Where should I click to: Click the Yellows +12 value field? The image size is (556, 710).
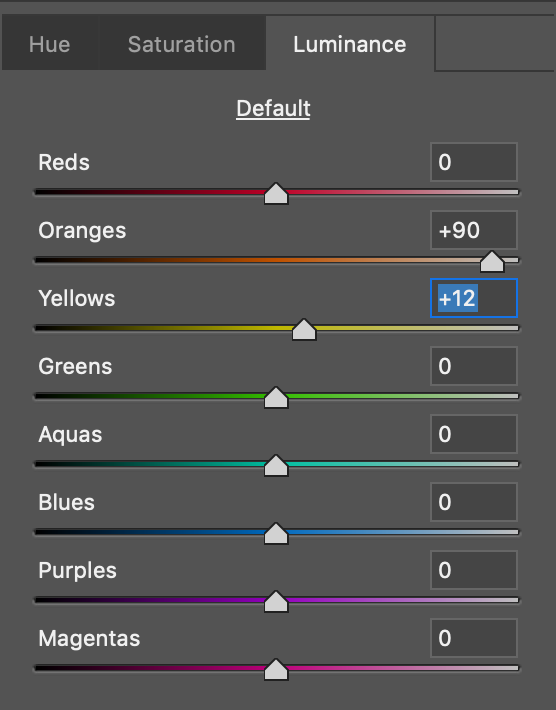(x=474, y=298)
